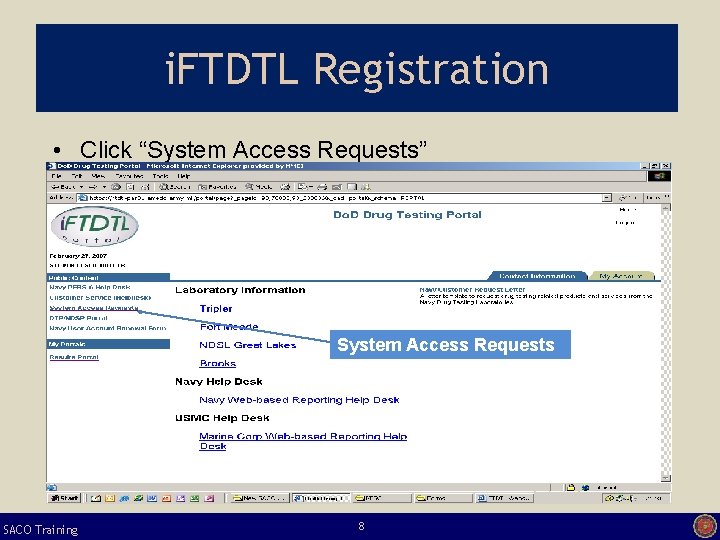Click the iFTDTL Portal logo

click(x=94, y=226)
